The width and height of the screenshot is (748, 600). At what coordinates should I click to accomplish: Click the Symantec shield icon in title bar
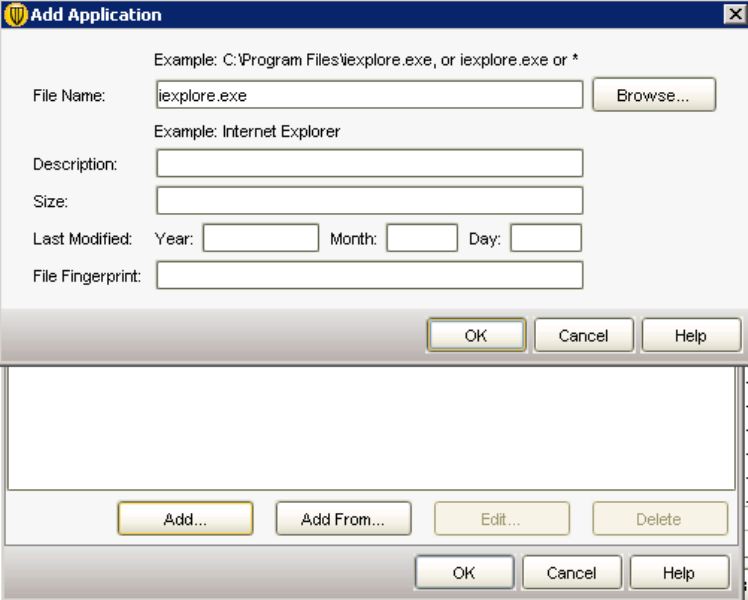click(x=15, y=15)
